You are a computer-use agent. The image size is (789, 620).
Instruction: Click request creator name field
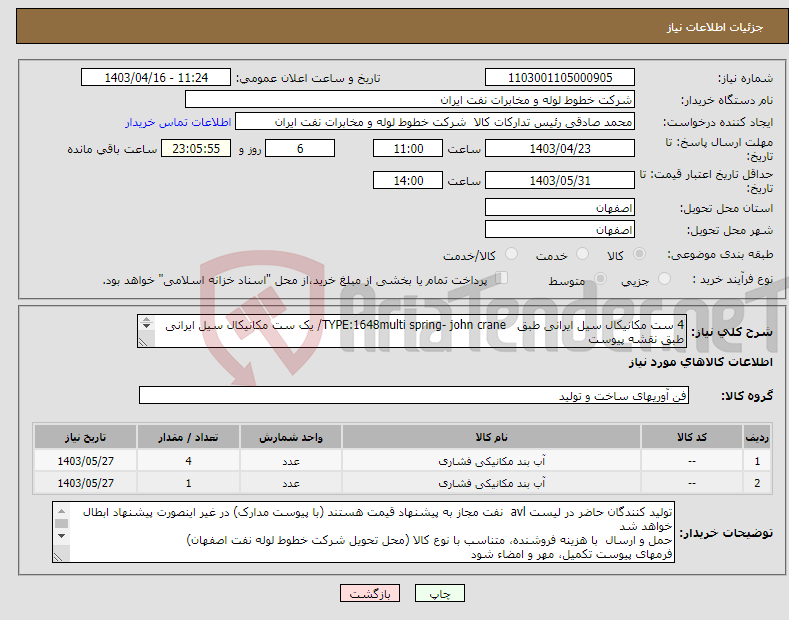pos(435,122)
